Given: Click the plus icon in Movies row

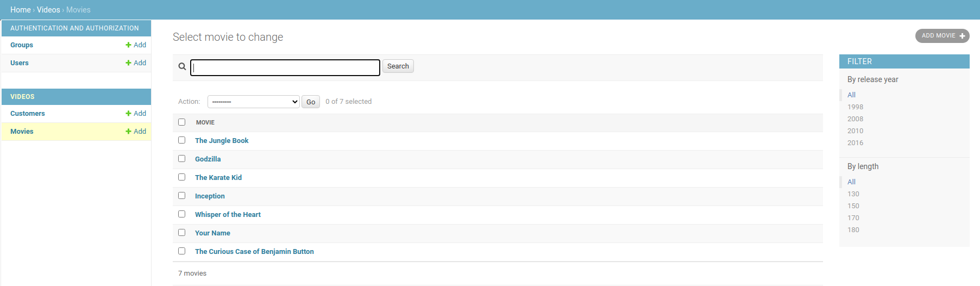Looking at the screenshot, I should pos(129,132).
